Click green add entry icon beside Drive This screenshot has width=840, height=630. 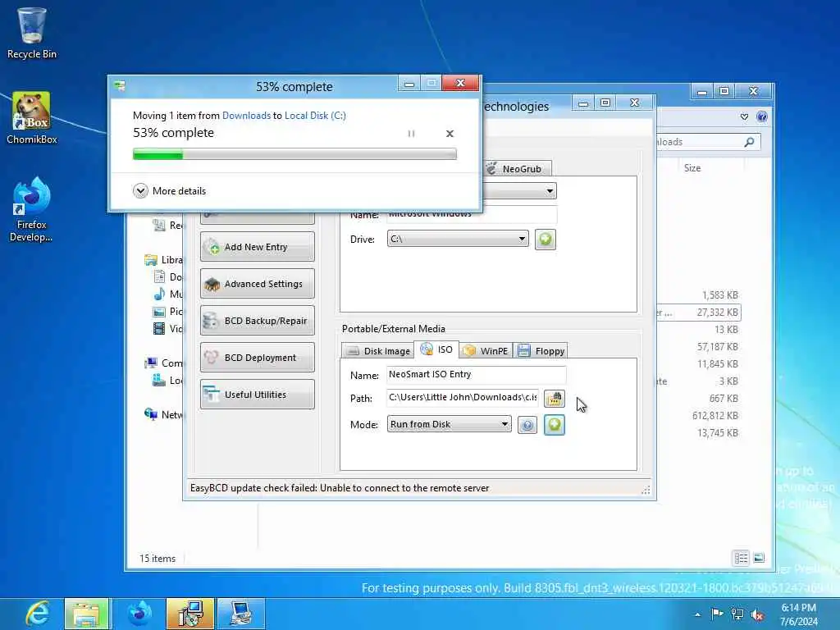[x=546, y=239]
